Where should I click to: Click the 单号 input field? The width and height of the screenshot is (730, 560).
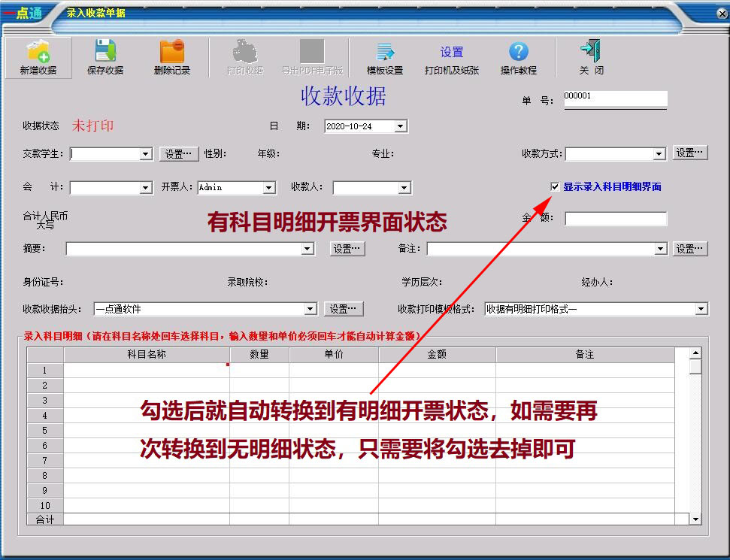pos(616,99)
